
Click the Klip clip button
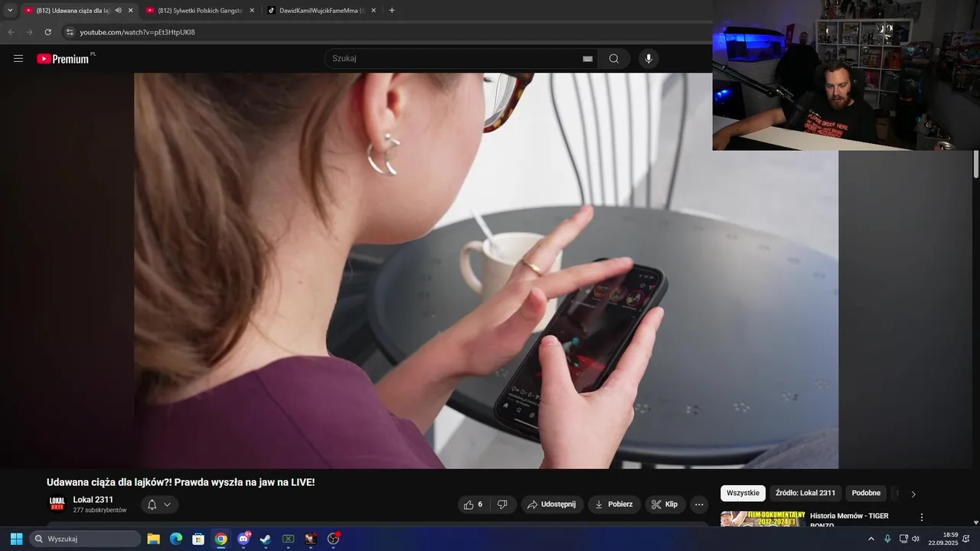[665, 504]
